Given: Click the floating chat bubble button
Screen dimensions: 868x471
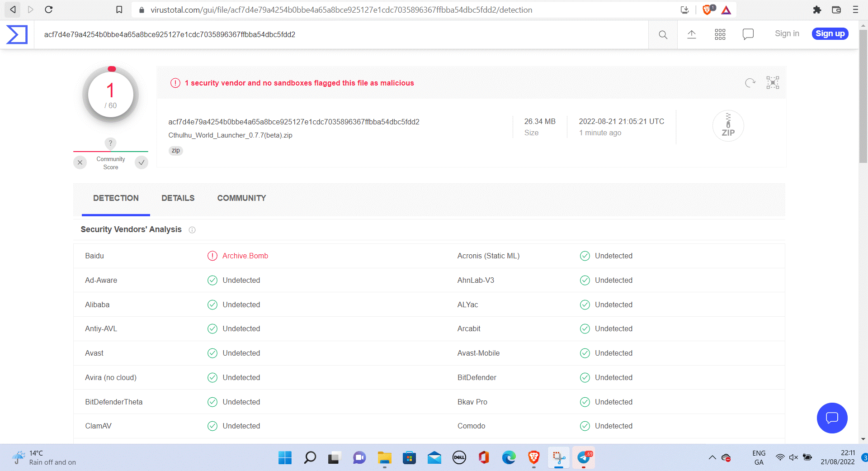Looking at the screenshot, I should click(x=832, y=418).
